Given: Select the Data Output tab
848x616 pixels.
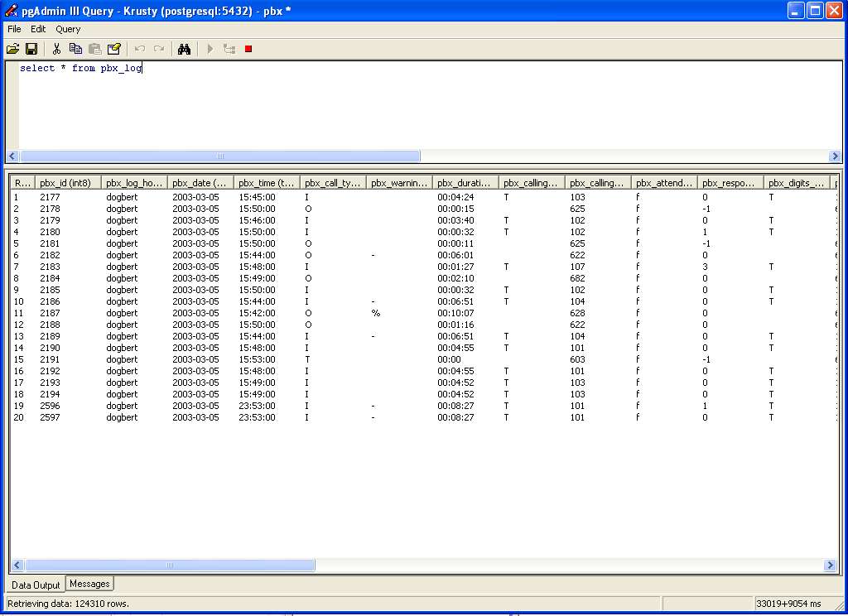Looking at the screenshot, I should 36,585.
